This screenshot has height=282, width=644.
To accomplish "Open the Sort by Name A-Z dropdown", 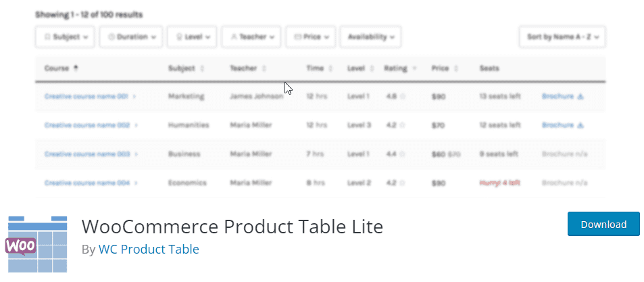I will click(562, 37).
